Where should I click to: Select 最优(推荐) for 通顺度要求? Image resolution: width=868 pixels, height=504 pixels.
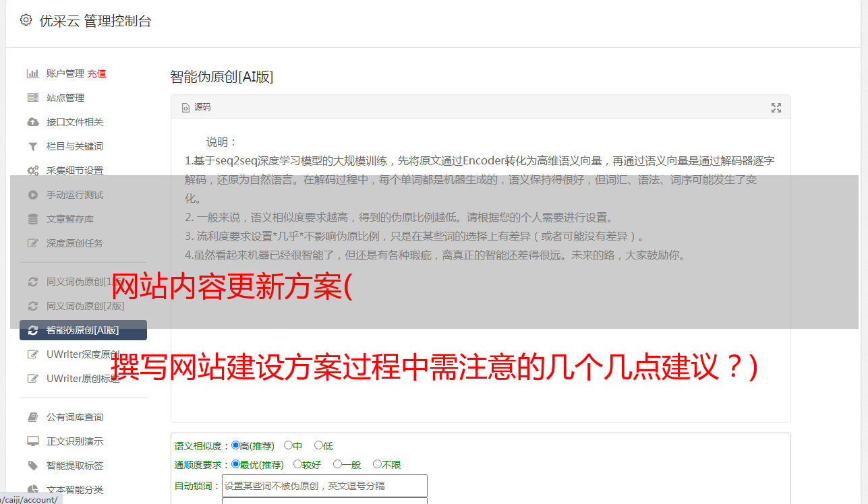tap(235, 464)
